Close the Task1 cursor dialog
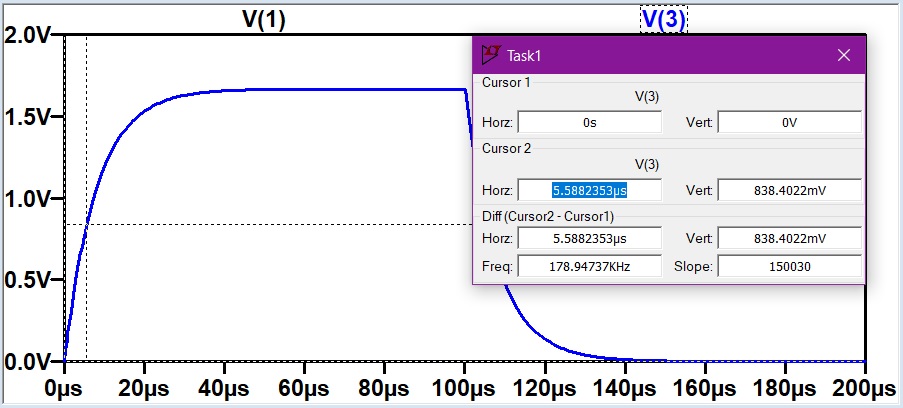The image size is (903, 408). click(x=844, y=55)
